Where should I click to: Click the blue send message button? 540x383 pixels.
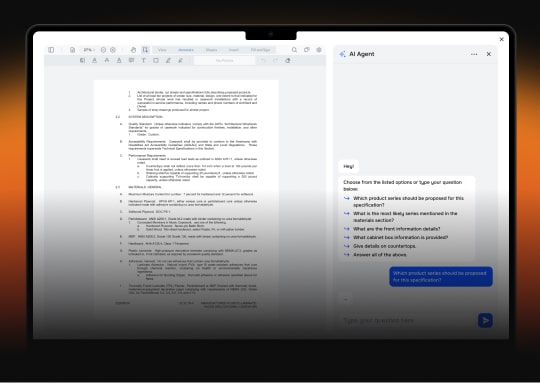pyautogui.click(x=485, y=320)
